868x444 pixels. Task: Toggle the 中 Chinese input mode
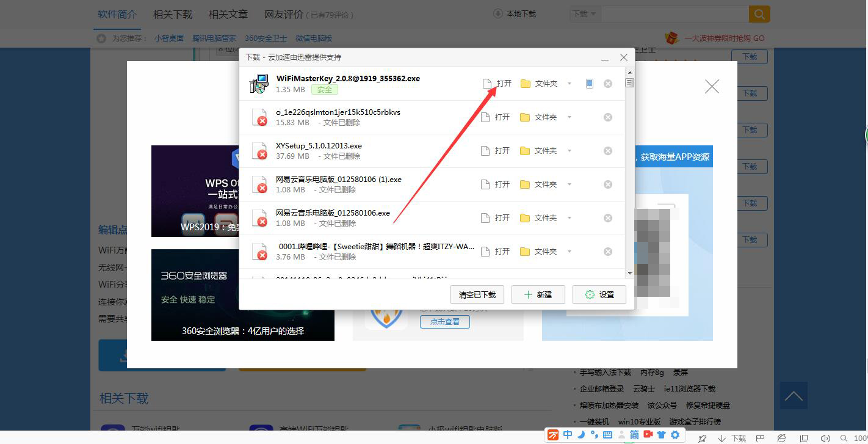568,435
